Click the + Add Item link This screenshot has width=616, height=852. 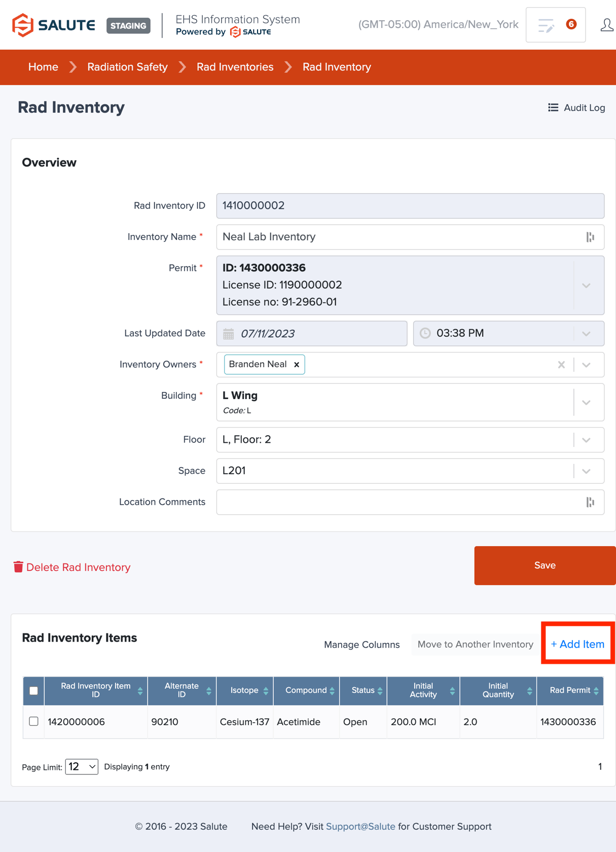(x=577, y=644)
